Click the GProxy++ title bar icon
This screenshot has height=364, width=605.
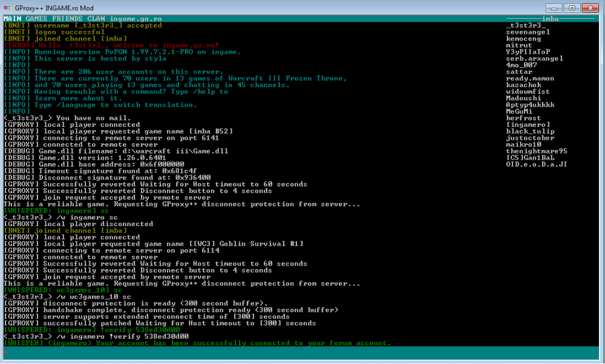(8, 8)
